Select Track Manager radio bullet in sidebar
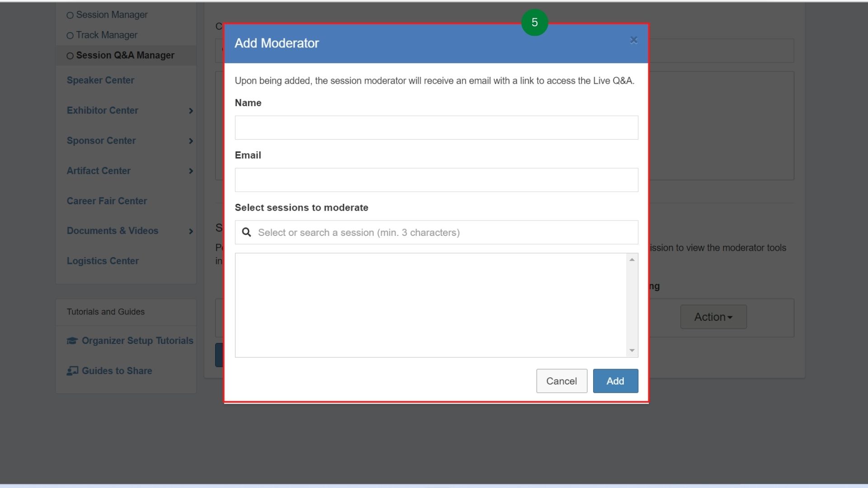This screenshot has height=488, width=868. (70, 36)
